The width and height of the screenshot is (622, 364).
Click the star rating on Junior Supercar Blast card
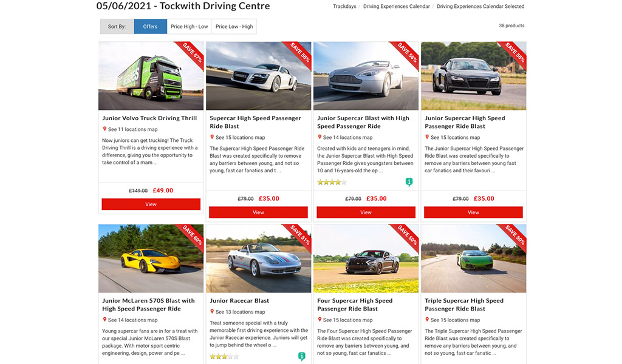pos(332,182)
